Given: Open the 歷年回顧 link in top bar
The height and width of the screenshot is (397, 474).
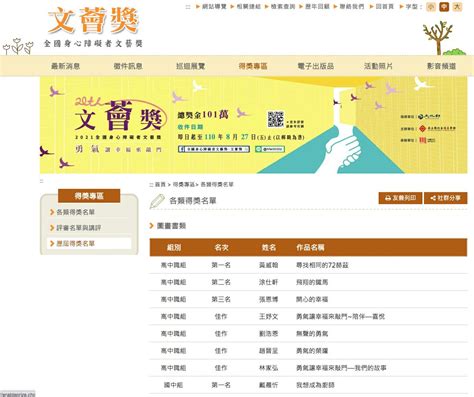Looking at the screenshot, I should [317, 6].
